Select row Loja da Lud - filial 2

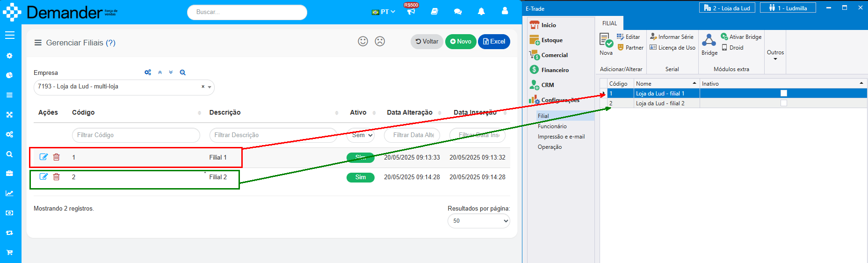(x=733, y=103)
